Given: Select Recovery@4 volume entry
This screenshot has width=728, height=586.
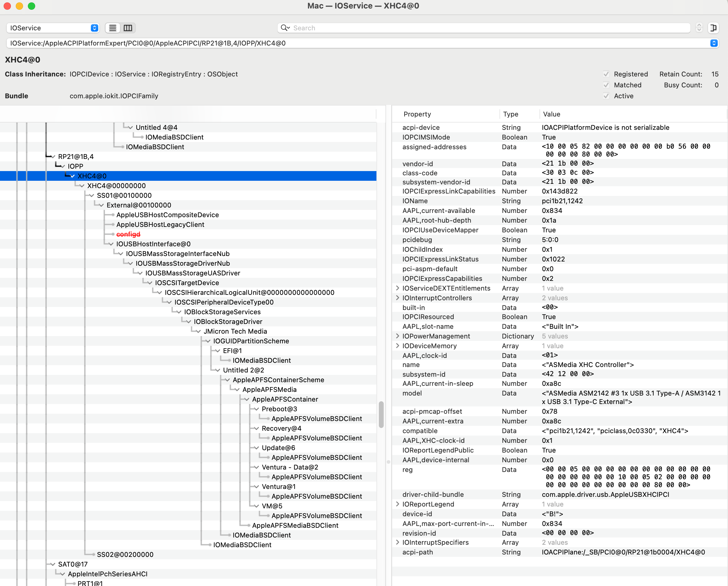Looking at the screenshot, I should 282,429.
